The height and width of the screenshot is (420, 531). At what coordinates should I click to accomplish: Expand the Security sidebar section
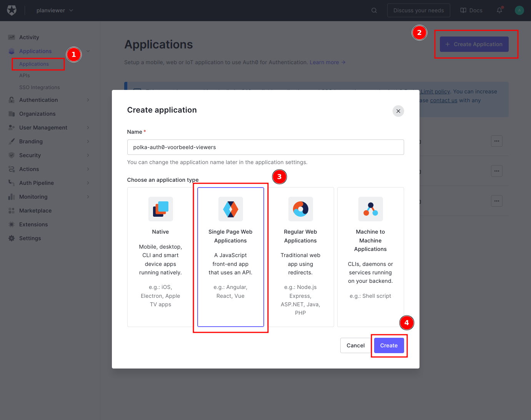click(88, 155)
